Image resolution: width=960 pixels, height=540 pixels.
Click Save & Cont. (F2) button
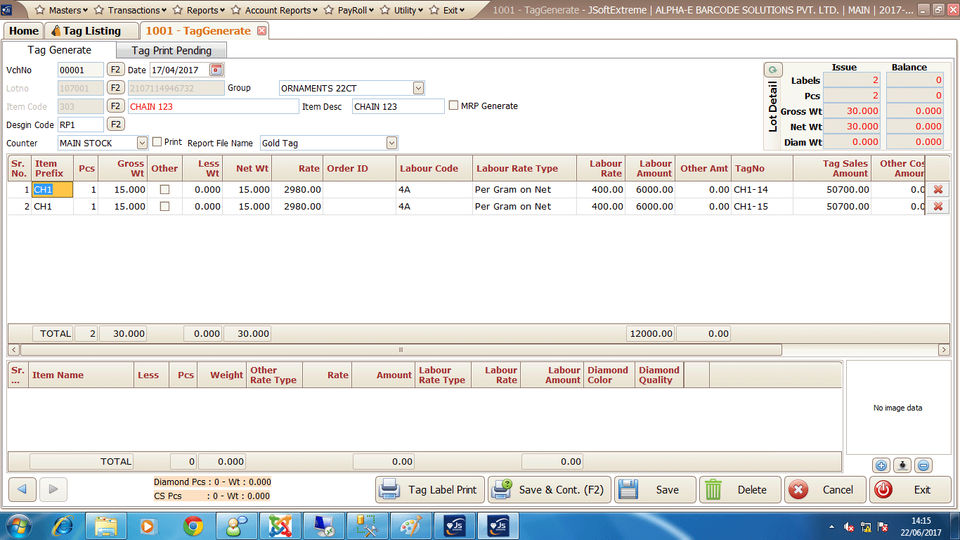550,489
